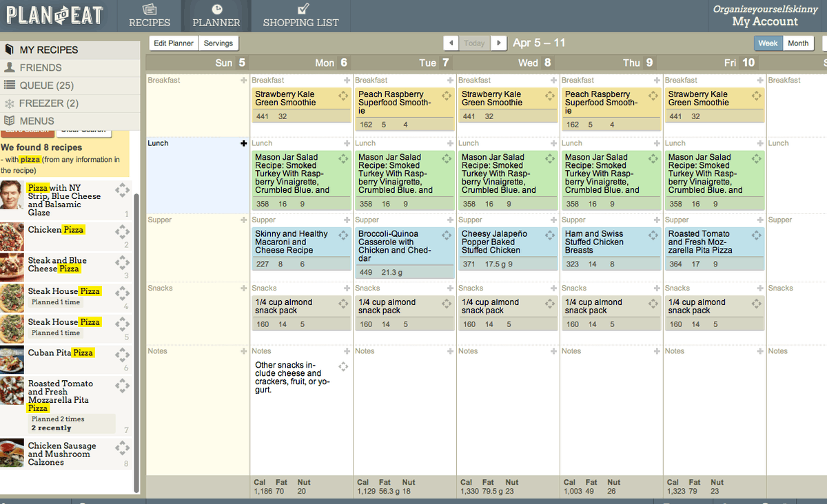
Task: Switch to Week view
Action: tap(768, 43)
